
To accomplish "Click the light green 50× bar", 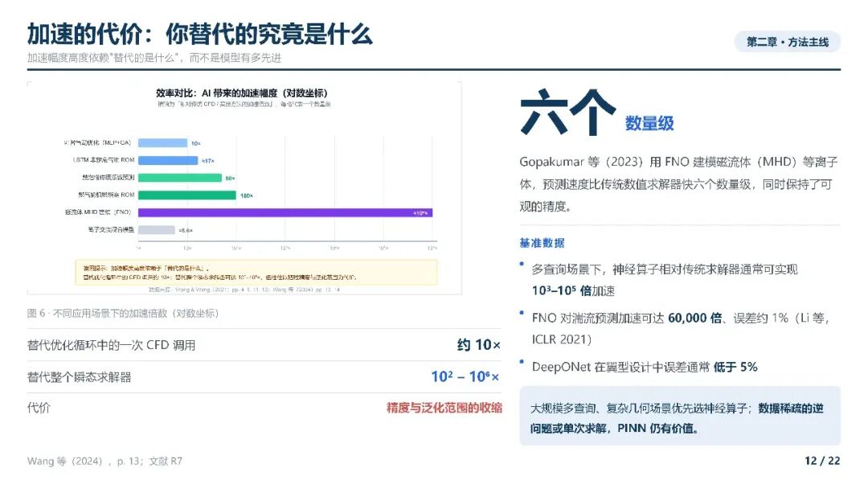I will tap(180, 178).
